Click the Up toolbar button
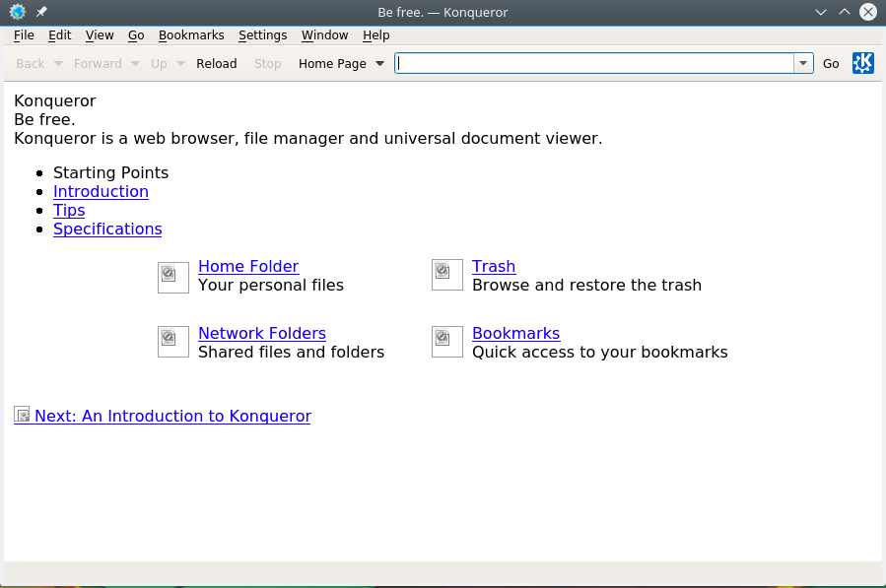 159,64
